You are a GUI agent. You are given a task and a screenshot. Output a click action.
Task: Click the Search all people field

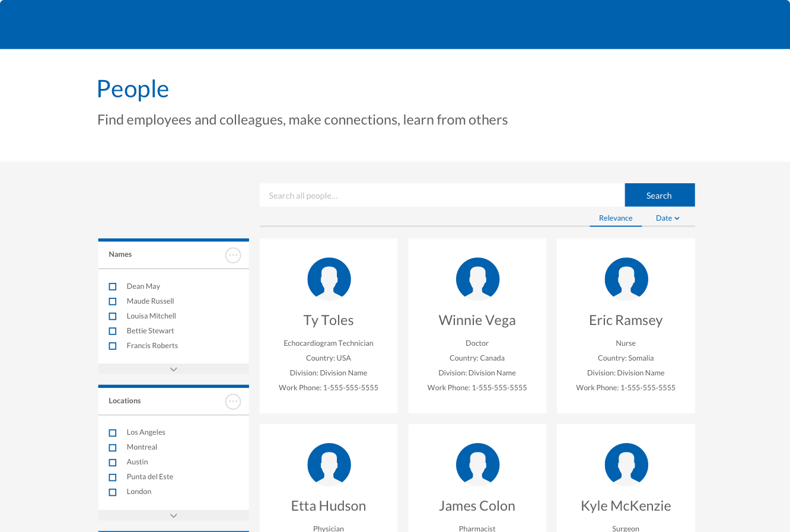tap(442, 196)
